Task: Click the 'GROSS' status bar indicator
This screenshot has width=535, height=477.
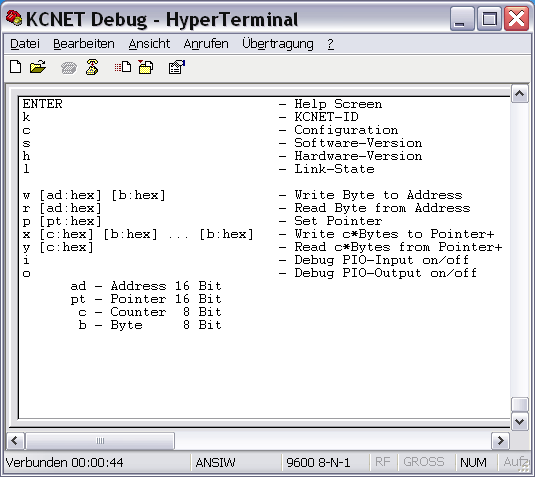Action: tap(424, 462)
